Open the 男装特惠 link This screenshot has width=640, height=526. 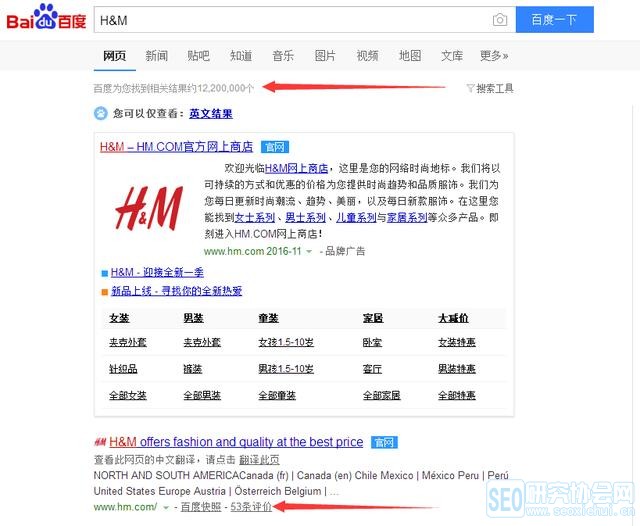pyautogui.click(x=457, y=369)
